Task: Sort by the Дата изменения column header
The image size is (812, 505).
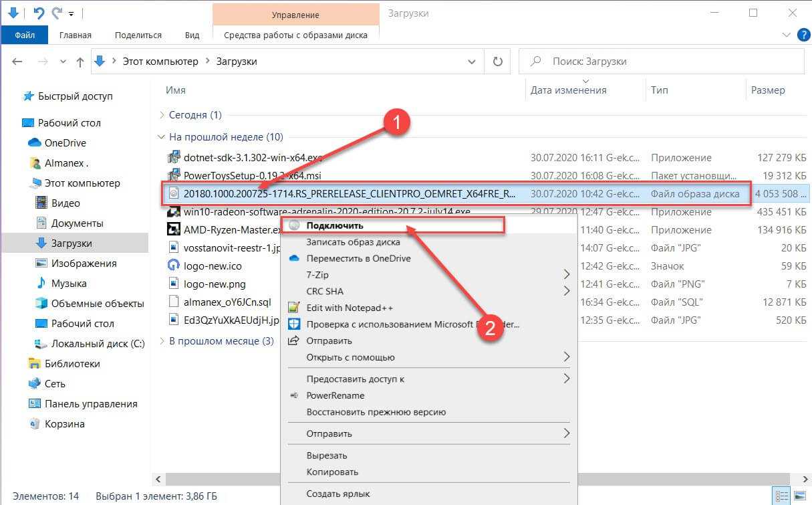Action: click(x=568, y=90)
